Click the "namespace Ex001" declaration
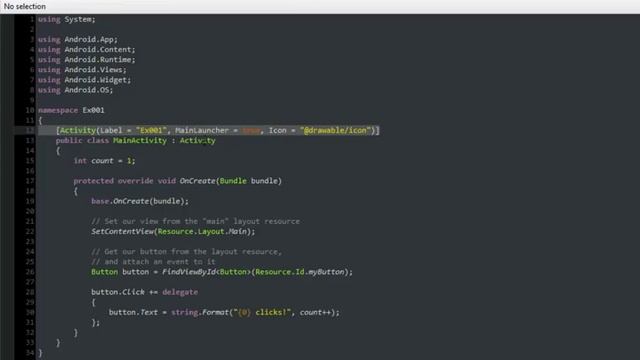Image resolution: width=640 pixels, height=360 pixels. [x=71, y=110]
